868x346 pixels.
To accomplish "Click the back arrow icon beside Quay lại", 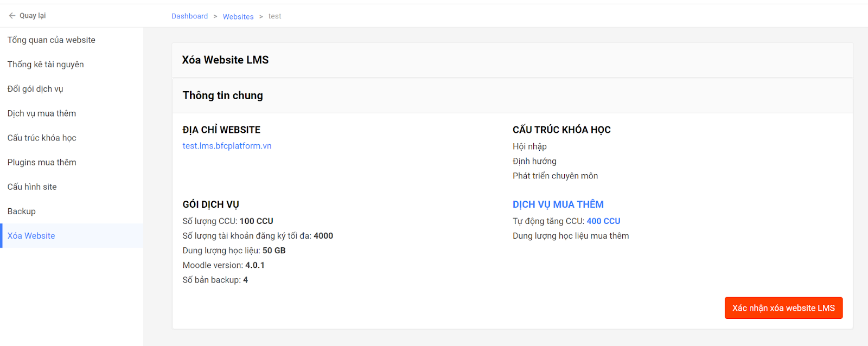I will (12, 16).
